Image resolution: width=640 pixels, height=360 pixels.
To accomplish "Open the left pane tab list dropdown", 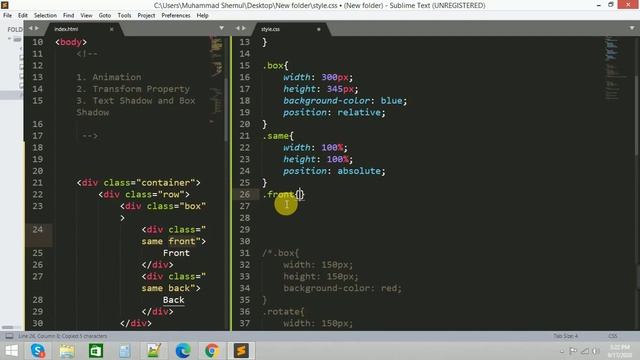I will click(222, 28).
